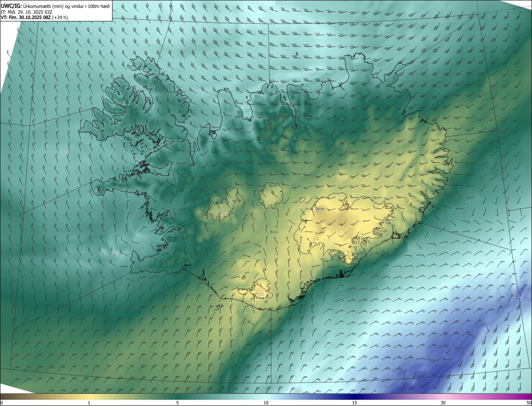
Task: Click the 'VT: Fim. 30.10.2025 08Z (+29 h)' line
Action: tap(34, 17)
